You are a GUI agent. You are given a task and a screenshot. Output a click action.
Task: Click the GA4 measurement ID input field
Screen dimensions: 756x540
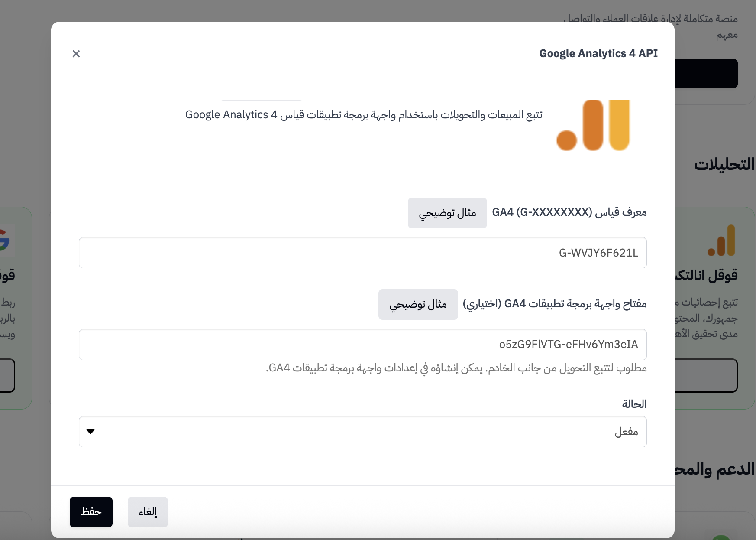click(x=363, y=253)
